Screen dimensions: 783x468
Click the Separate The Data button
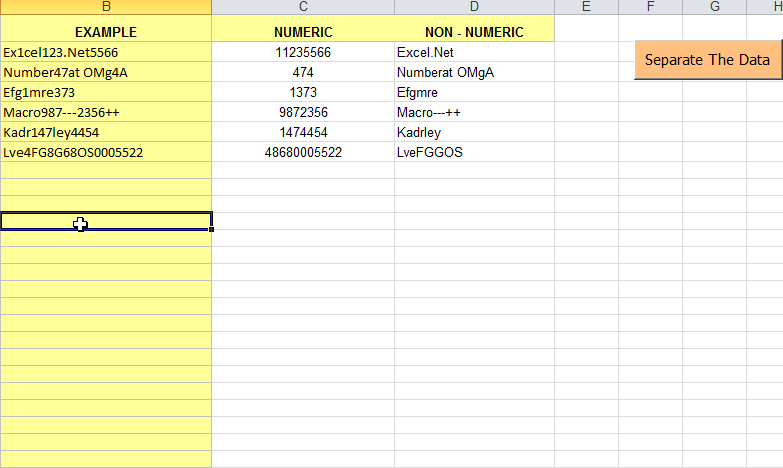708,60
